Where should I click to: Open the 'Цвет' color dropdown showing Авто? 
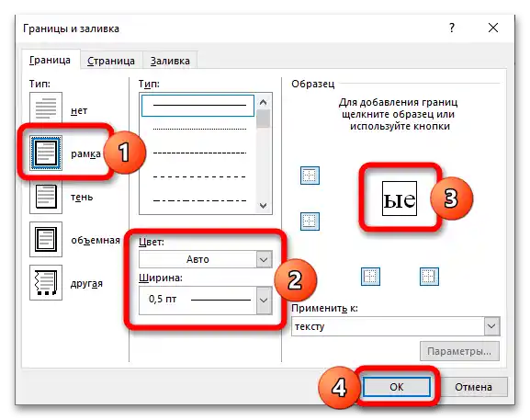(206, 259)
